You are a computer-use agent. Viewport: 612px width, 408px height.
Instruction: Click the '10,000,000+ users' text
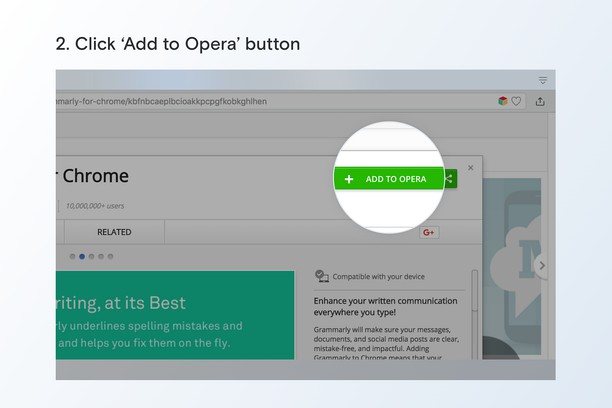tap(95, 206)
